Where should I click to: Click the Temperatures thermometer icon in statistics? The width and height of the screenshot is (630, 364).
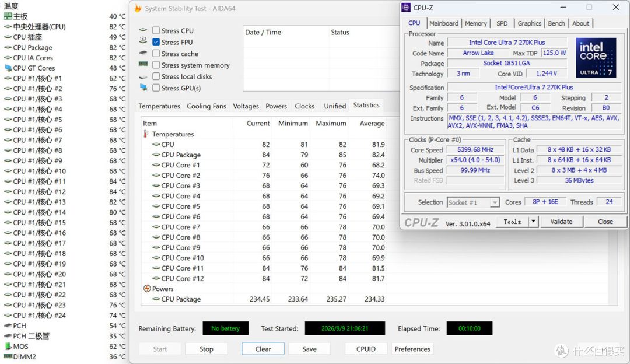tap(146, 134)
